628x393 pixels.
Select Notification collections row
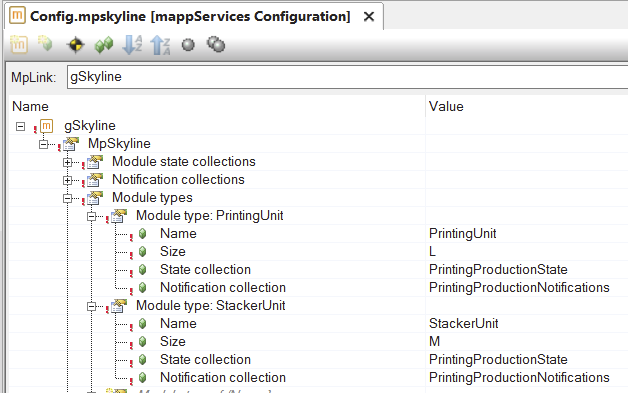178,179
